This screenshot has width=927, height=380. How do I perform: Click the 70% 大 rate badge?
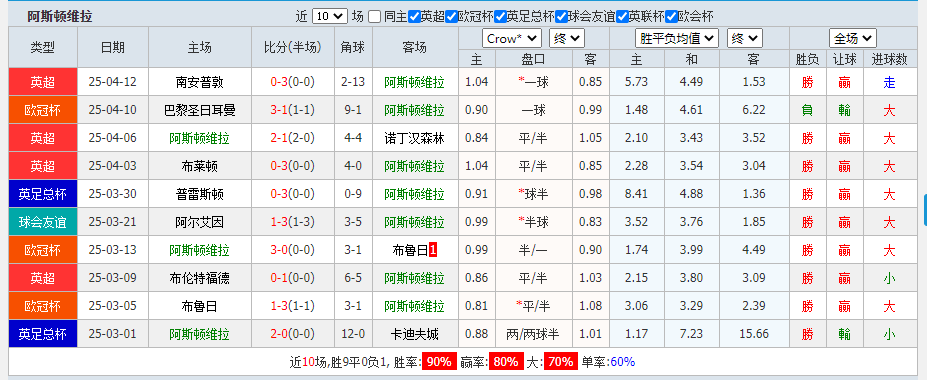561,362
